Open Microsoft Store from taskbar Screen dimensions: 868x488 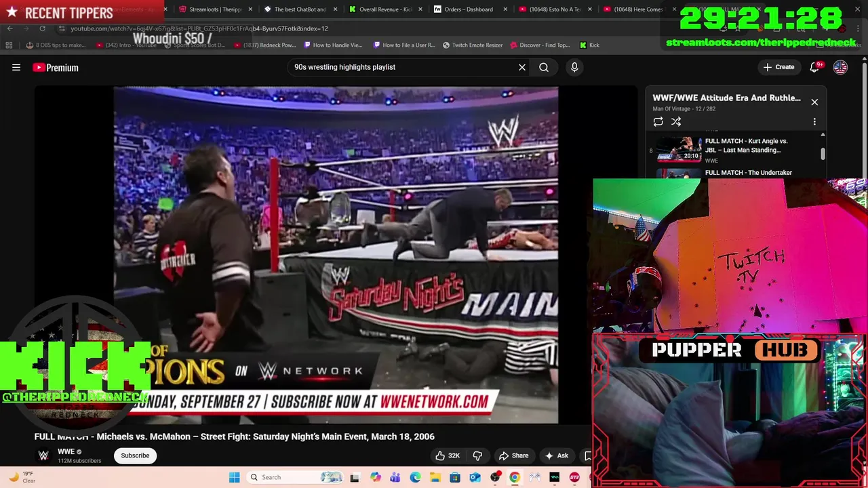click(455, 477)
